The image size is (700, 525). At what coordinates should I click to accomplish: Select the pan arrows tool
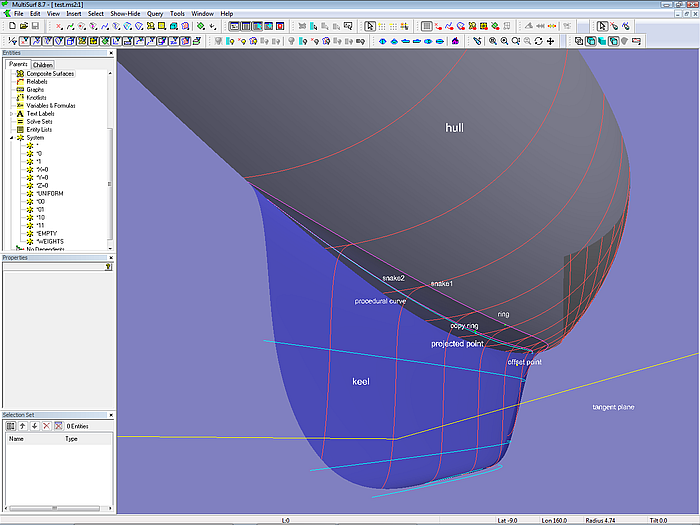pyautogui.click(x=551, y=41)
